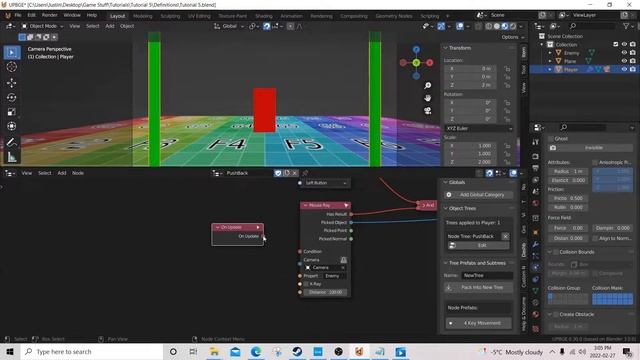Adjust the Radius attribute slider
640x360 pixels.
click(x=568, y=171)
